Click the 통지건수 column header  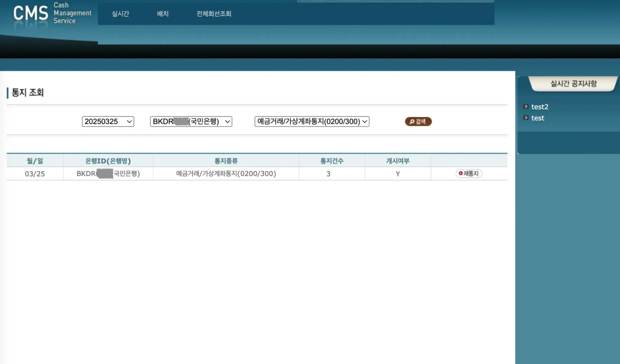[x=332, y=161]
